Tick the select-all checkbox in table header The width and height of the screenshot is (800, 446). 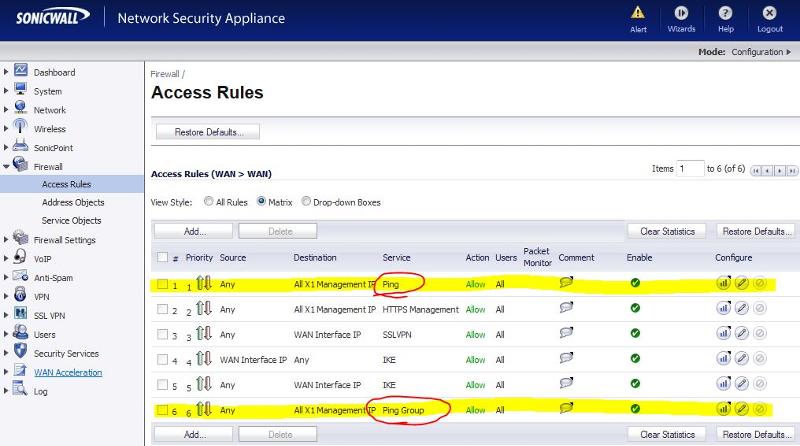coord(162,257)
